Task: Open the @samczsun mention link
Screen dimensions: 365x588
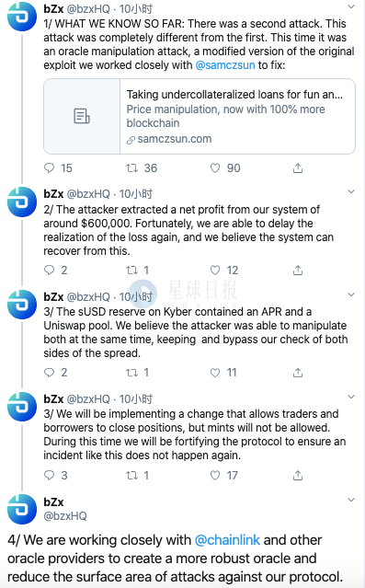Action: [x=225, y=65]
